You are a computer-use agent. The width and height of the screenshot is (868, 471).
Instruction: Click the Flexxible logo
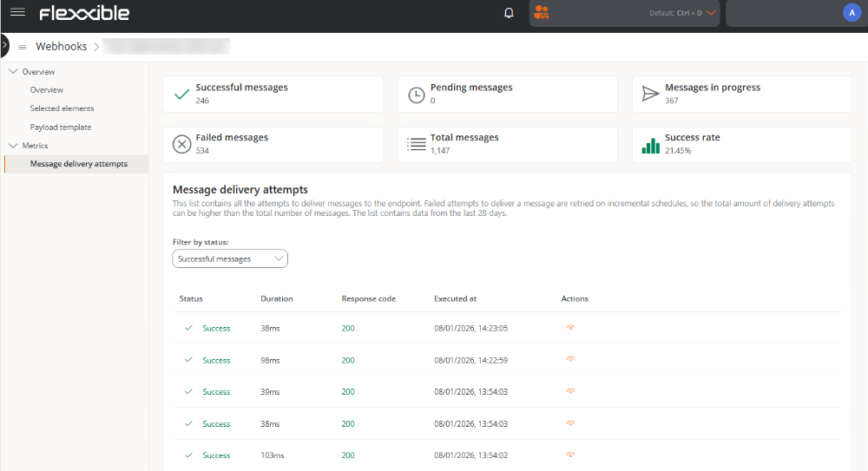pos(84,13)
